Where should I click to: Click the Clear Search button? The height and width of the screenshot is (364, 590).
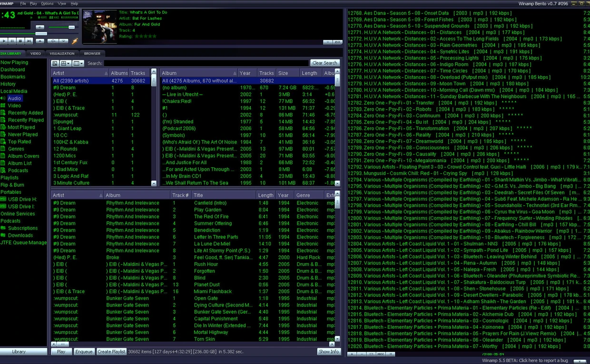point(324,63)
